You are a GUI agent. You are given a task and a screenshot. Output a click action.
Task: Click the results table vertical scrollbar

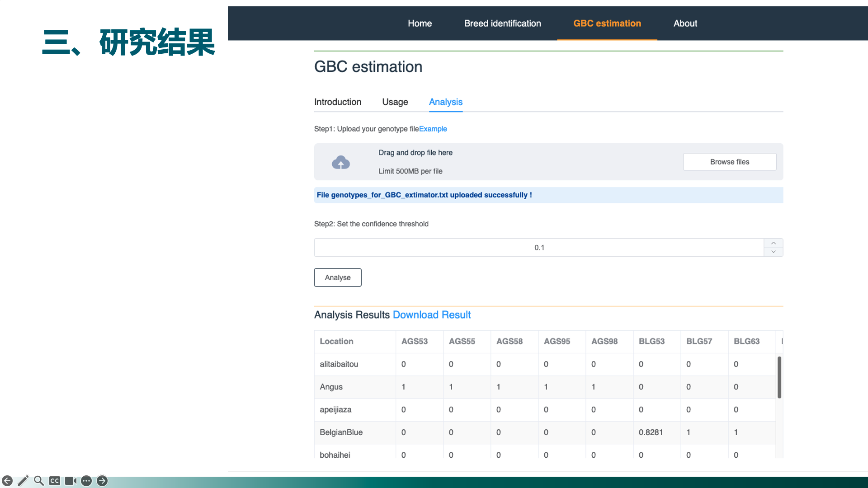point(779,377)
